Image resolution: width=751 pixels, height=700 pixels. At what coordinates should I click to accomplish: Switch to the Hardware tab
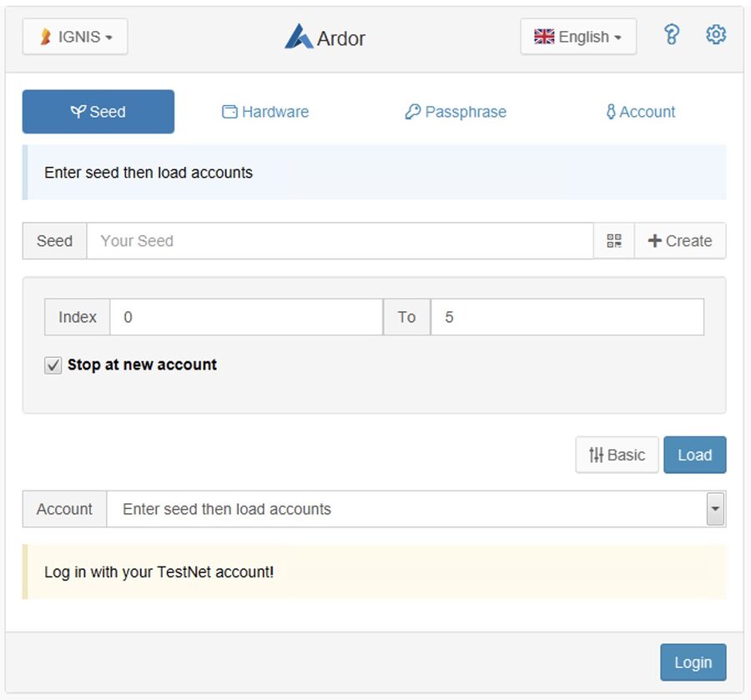(x=265, y=111)
